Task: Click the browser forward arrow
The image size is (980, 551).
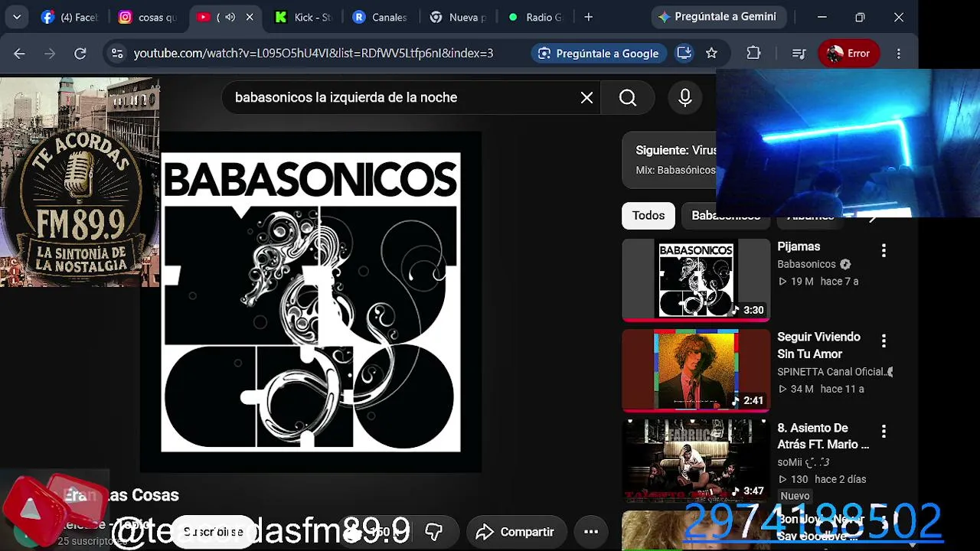Action: pos(50,54)
